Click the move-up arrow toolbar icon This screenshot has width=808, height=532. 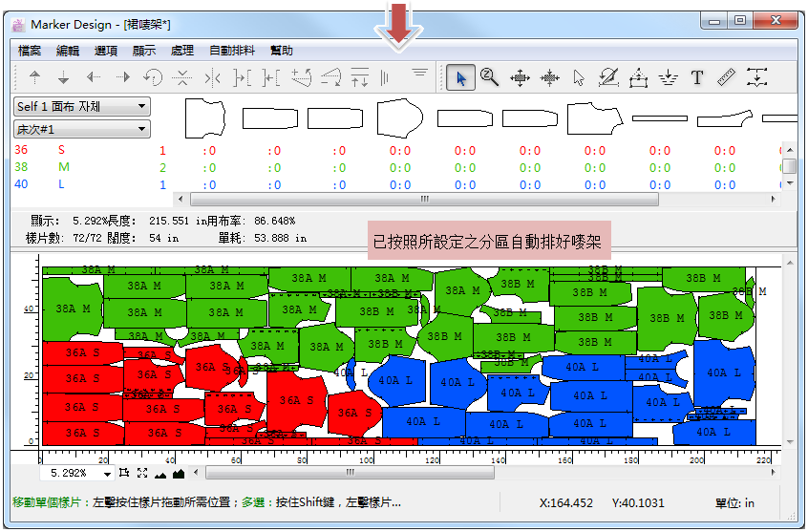click(35, 78)
